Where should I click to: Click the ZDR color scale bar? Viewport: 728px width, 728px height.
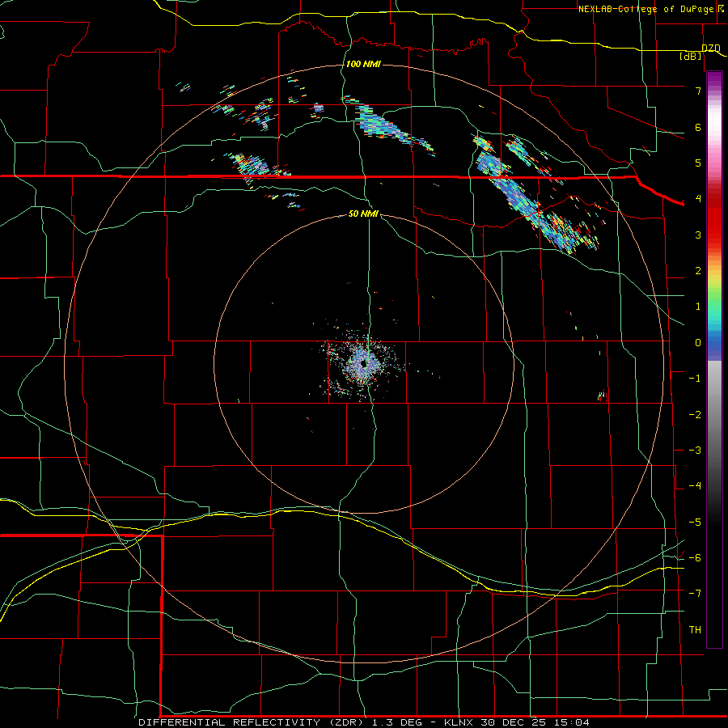coord(714,359)
